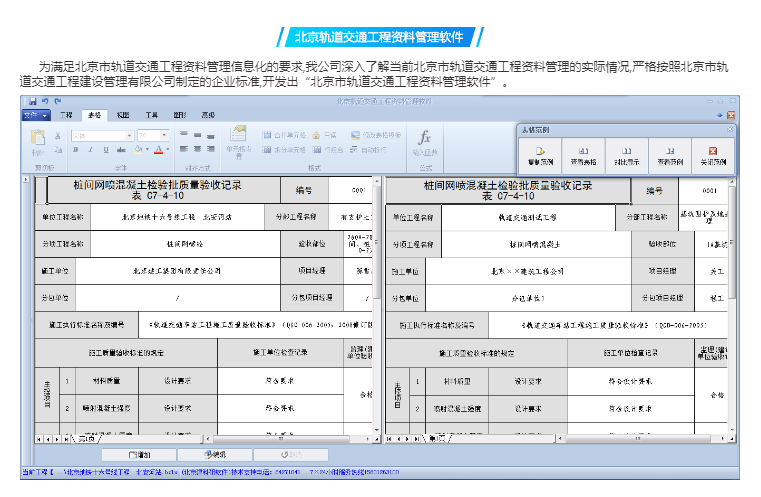Screen dimensions: 761x497
Task: Click the Save icon in the quick access bar
Action: [33, 101]
